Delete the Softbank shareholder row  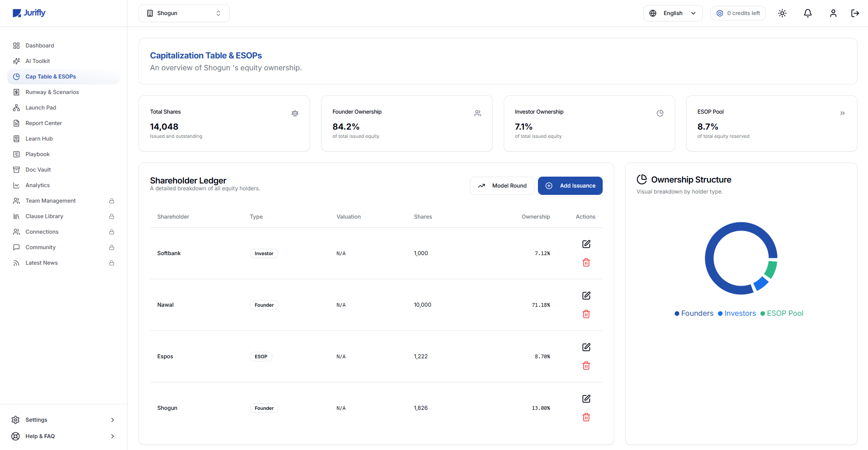tap(586, 262)
